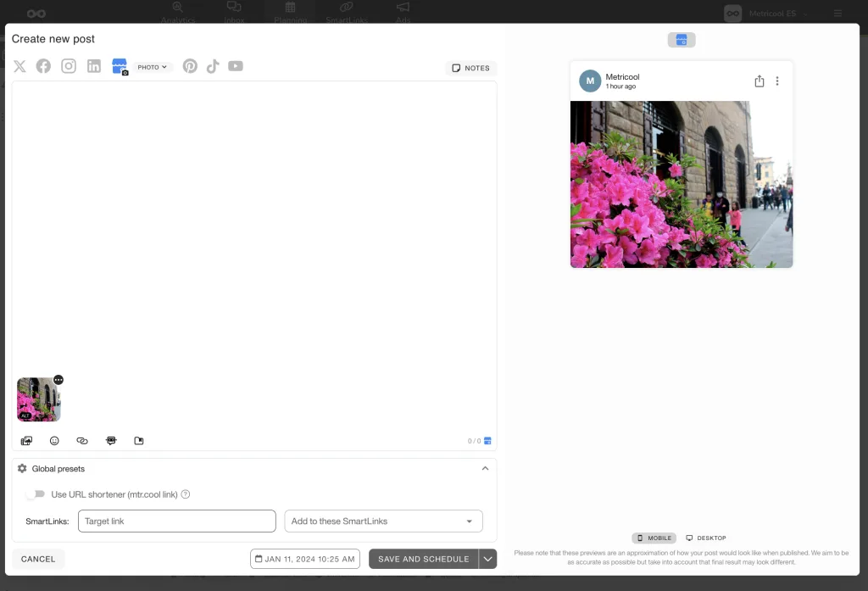Select the attached flower image thumbnail
The image size is (868, 591).
click(x=39, y=399)
